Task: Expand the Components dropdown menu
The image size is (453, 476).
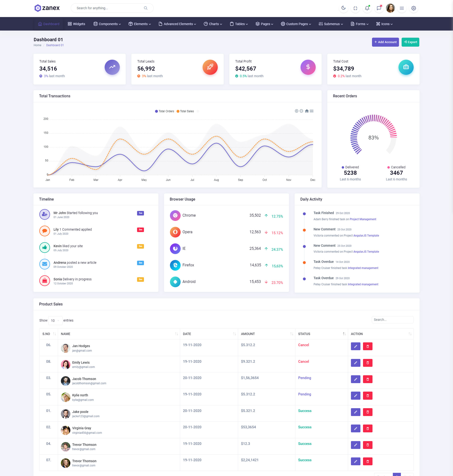Action: pos(107,24)
